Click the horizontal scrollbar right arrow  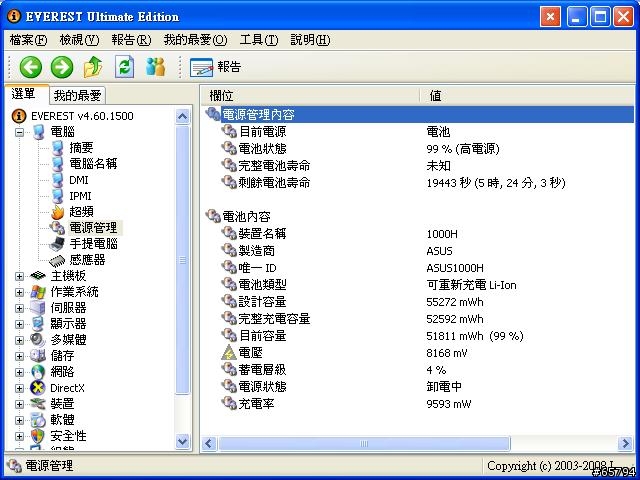[x=625, y=444]
